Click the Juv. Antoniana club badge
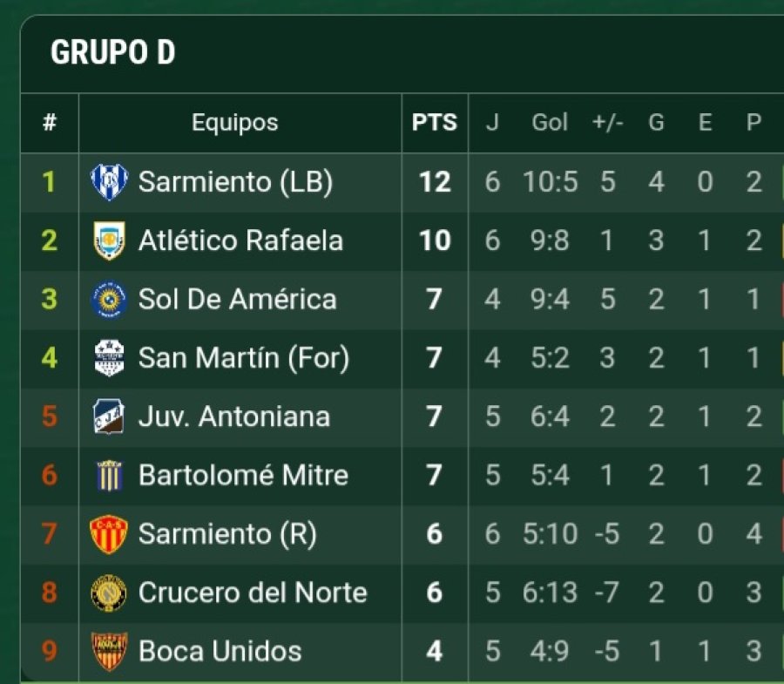Screen dimensions: 784x684 (110, 416)
